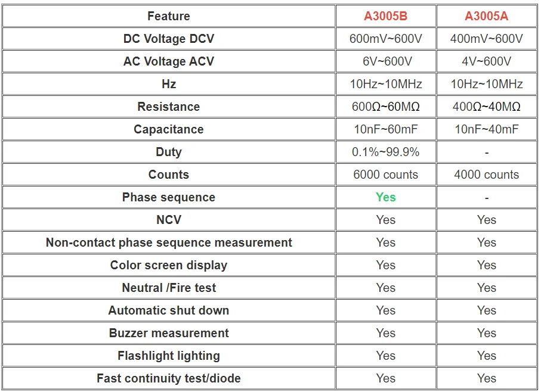Select the 600mV~600V cell

(385, 39)
